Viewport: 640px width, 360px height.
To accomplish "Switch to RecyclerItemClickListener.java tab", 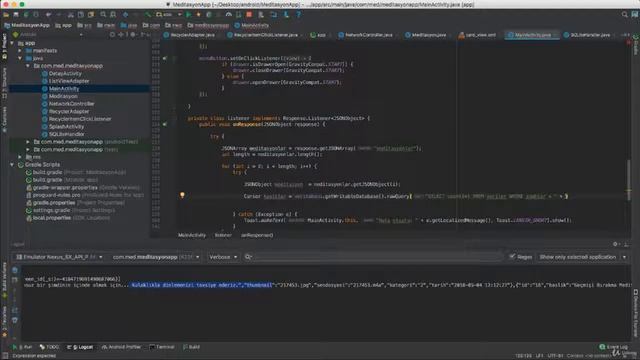I will pyautogui.click(x=266, y=35).
